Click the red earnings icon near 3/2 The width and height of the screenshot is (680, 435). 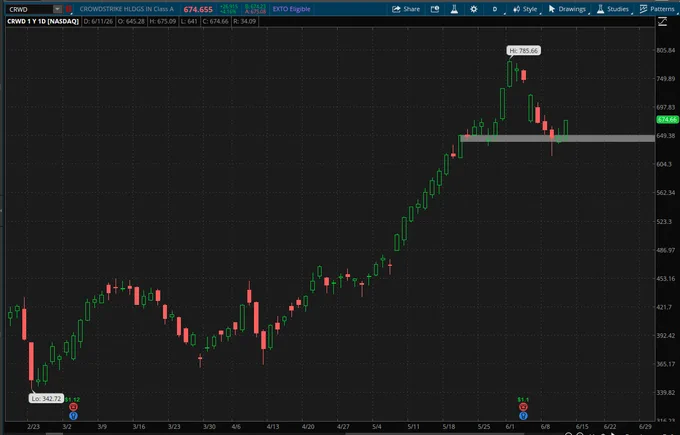(73, 407)
